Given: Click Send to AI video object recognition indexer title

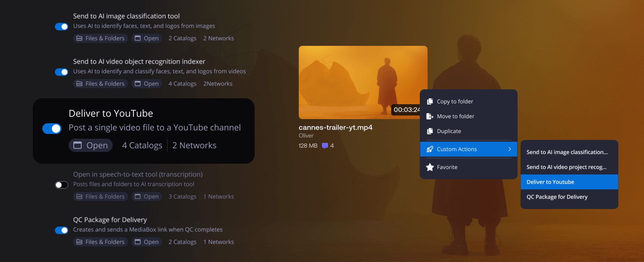Looking at the screenshot, I should point(139,62).
